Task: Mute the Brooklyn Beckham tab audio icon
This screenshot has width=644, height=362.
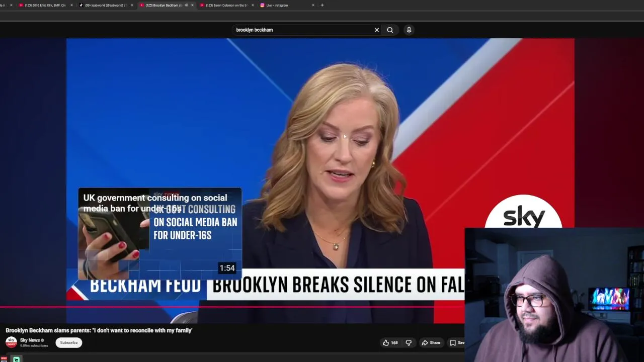Action: pos(186,5)
